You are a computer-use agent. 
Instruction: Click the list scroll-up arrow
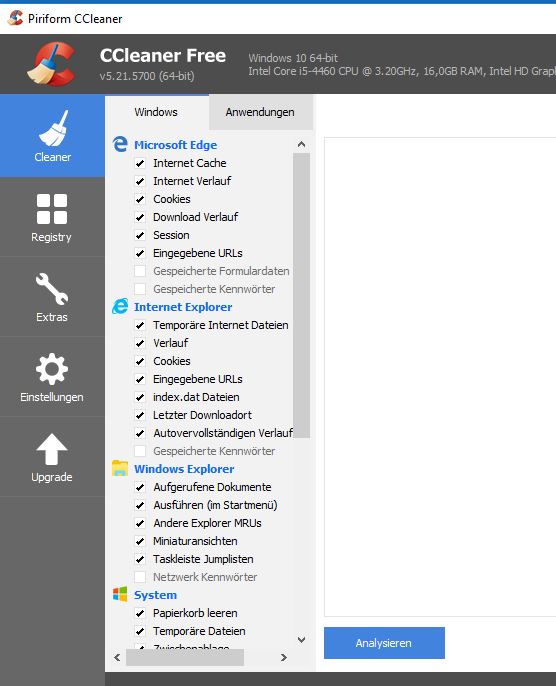[x=301, y=144]
